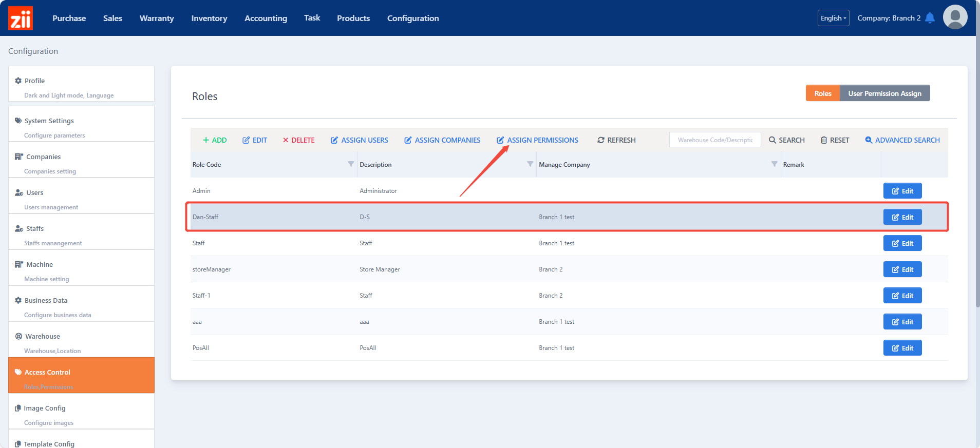Open the Manage Company column filter
Screen dimensions: 980x448
pyautogui.click(x=774, y=164)
